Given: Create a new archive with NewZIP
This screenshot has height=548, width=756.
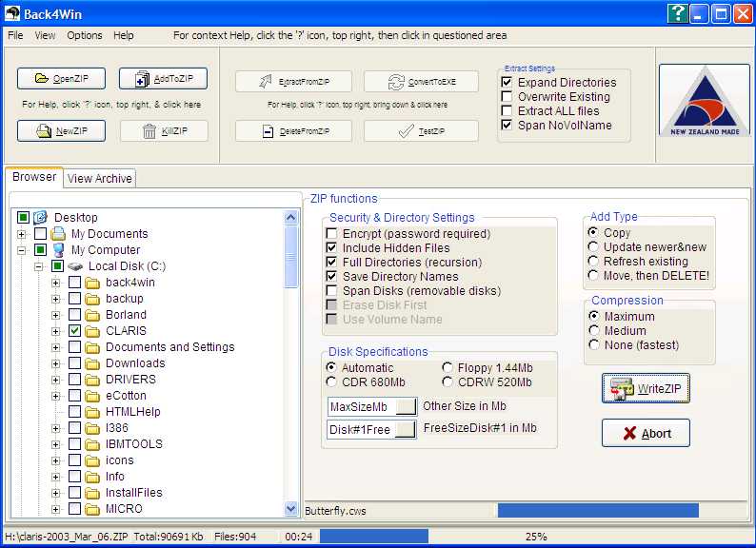Looking at the screenshot, I should (61, 130).
